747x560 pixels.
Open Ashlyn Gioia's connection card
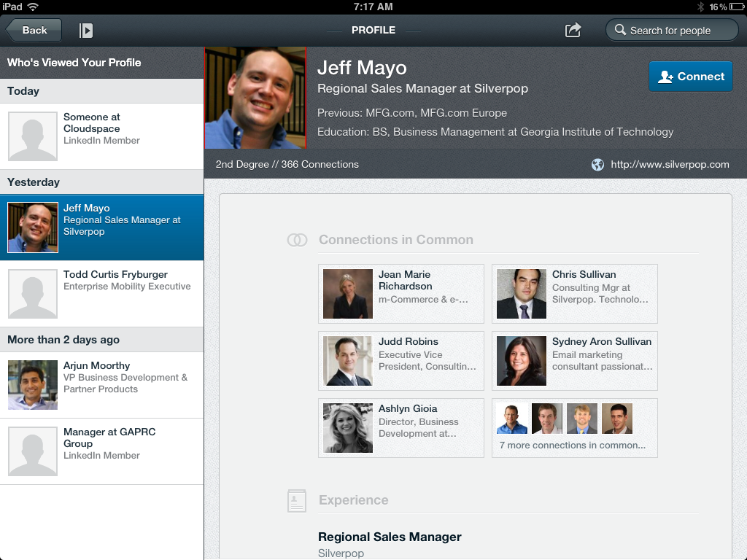tap(401, 428)
